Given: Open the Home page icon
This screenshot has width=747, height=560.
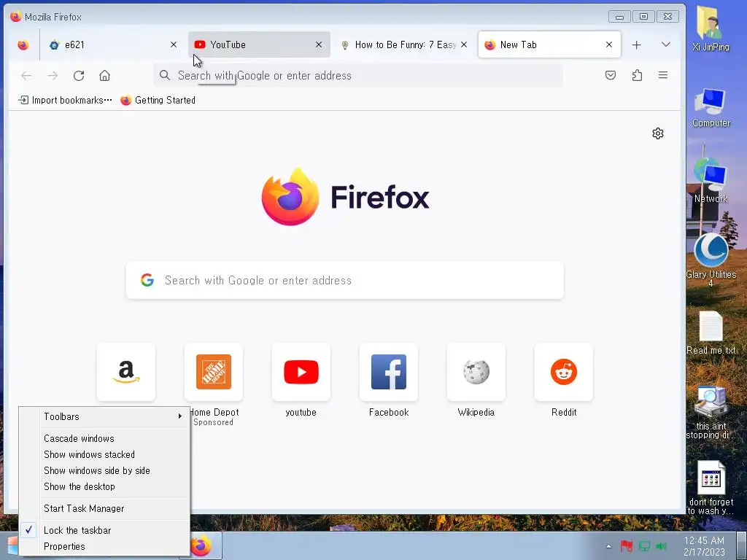Looking at the screenshot, I should point(105,75).
